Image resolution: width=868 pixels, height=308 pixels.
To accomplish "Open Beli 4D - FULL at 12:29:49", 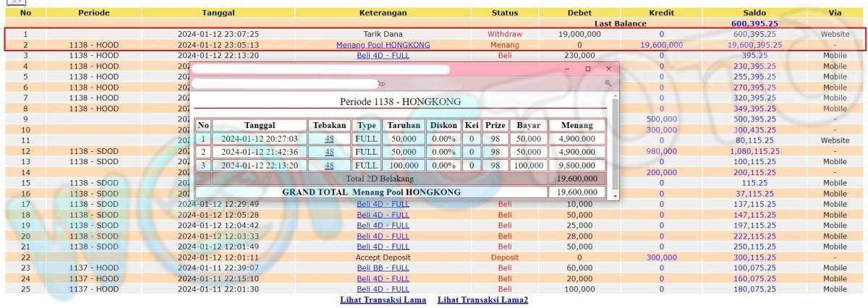I will (x=383, y=204).
